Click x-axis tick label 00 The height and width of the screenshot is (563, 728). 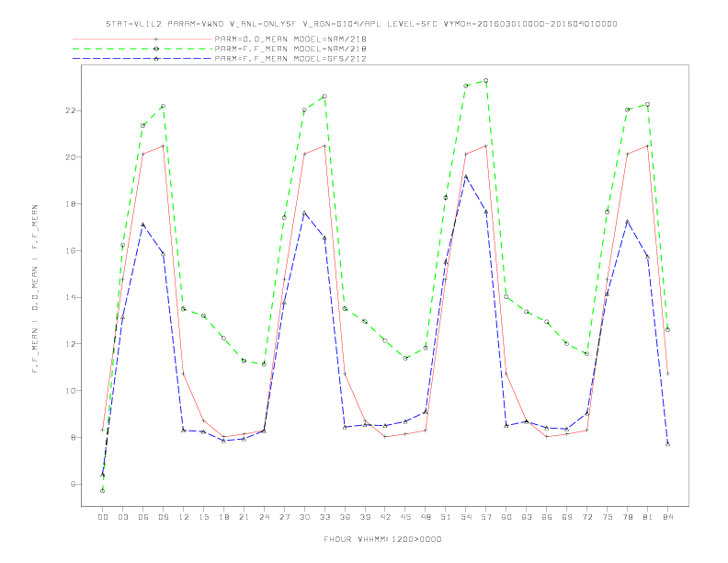(103, 517)
